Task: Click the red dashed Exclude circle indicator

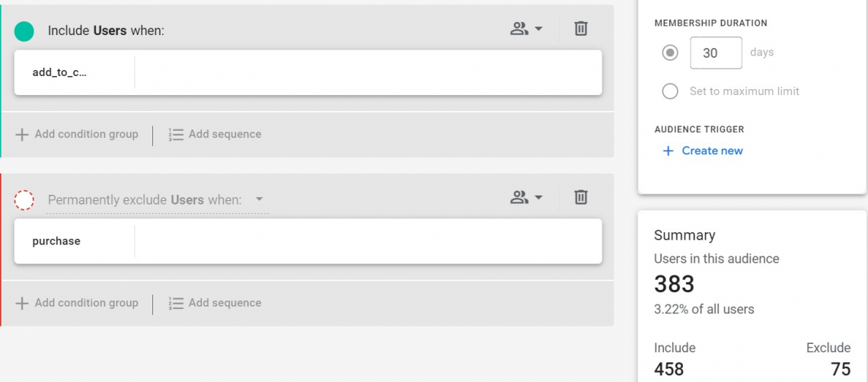Action: coord(24,200)
